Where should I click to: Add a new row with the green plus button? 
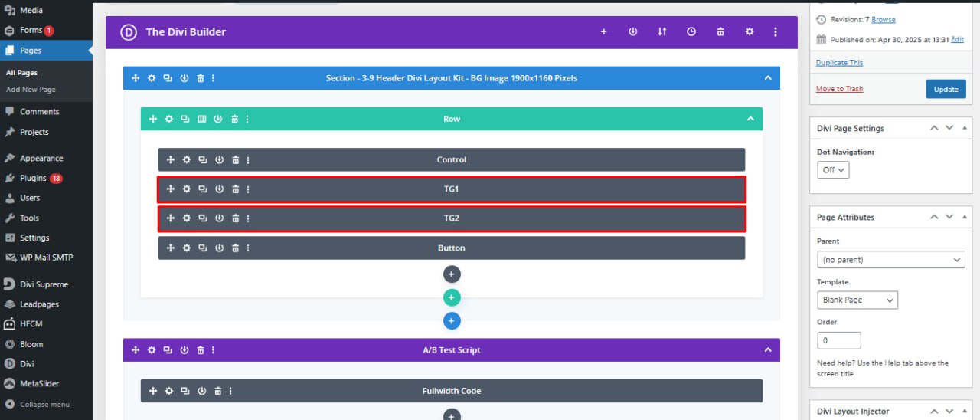pyautogui.click(x=452, y=297)
